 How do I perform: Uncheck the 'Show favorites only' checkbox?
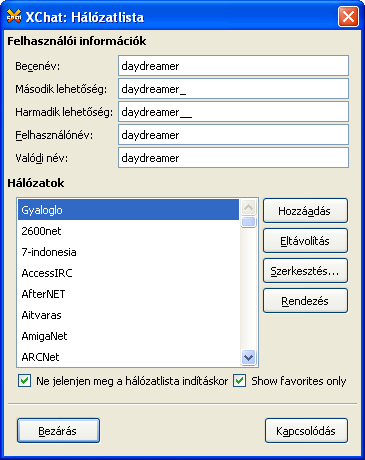click(x=240, y=381)
